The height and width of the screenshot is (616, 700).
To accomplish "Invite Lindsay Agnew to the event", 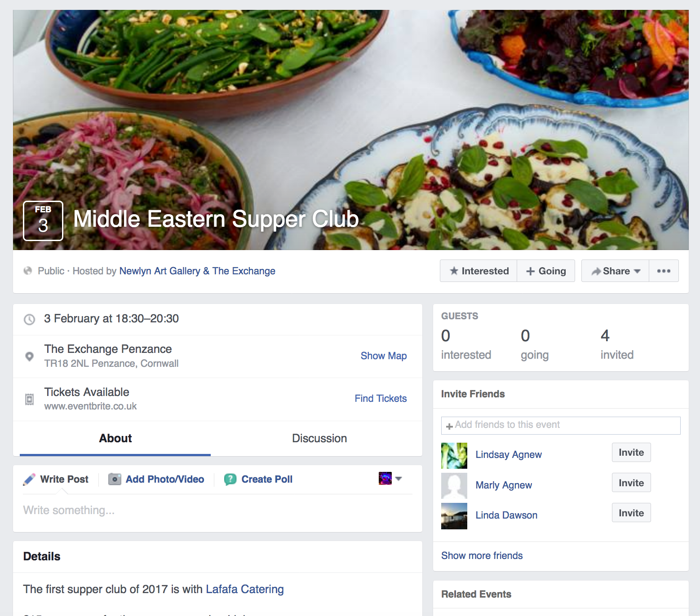I will click(631, 453).
